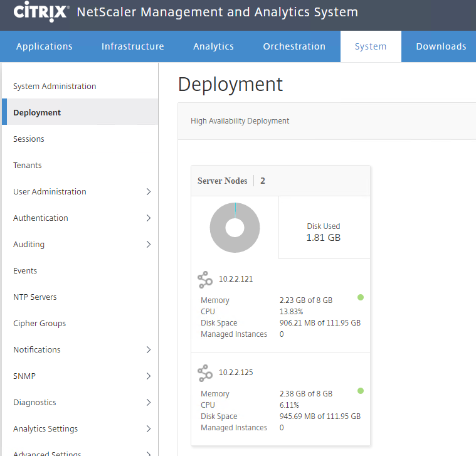This screenshot has width=476, height=456.
Task: Click the node icon next to 10.2.2.125
Action: click(205, 373)
